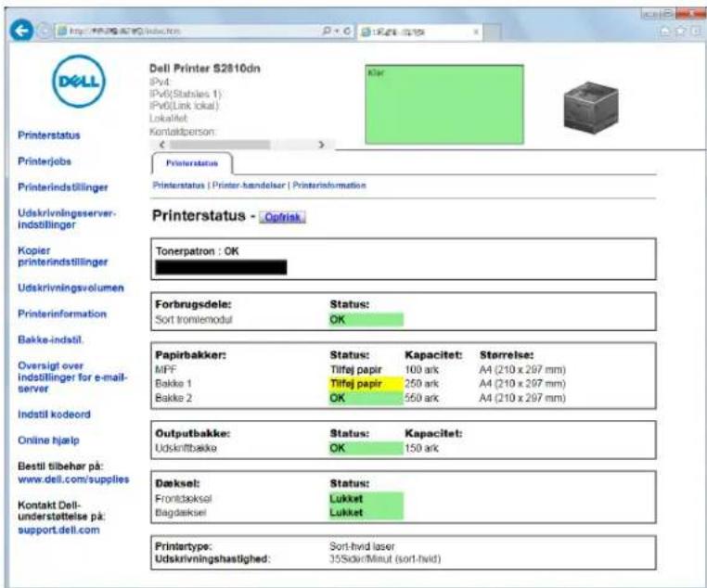Click '150 ark' output capacity value
This screenshot has width=707, height=588.
[421, 448]
